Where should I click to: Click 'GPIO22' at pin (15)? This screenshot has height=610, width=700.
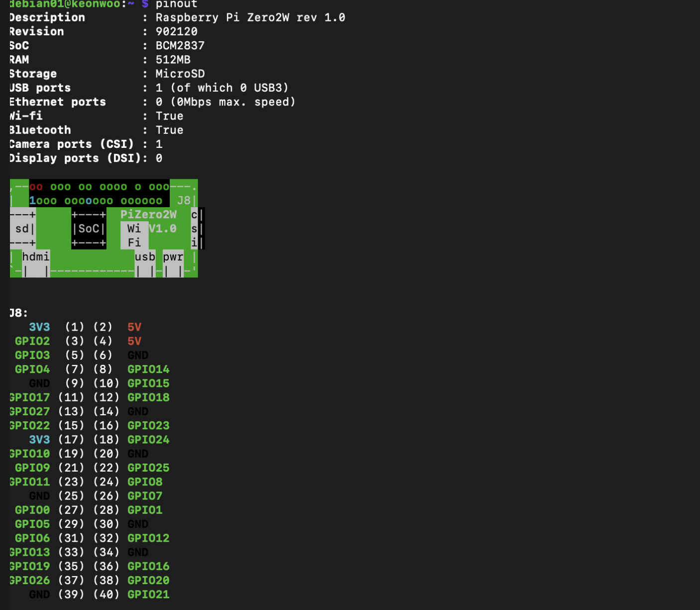tap(29, 425)
